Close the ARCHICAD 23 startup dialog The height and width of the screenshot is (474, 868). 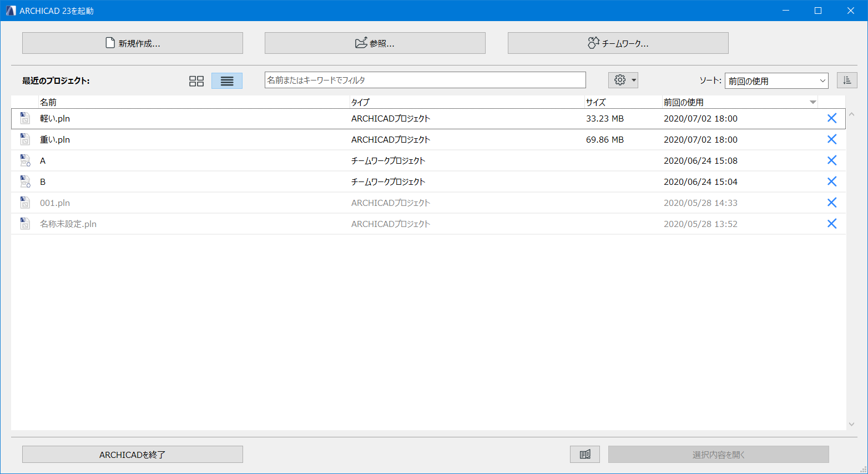coord(850,11)
